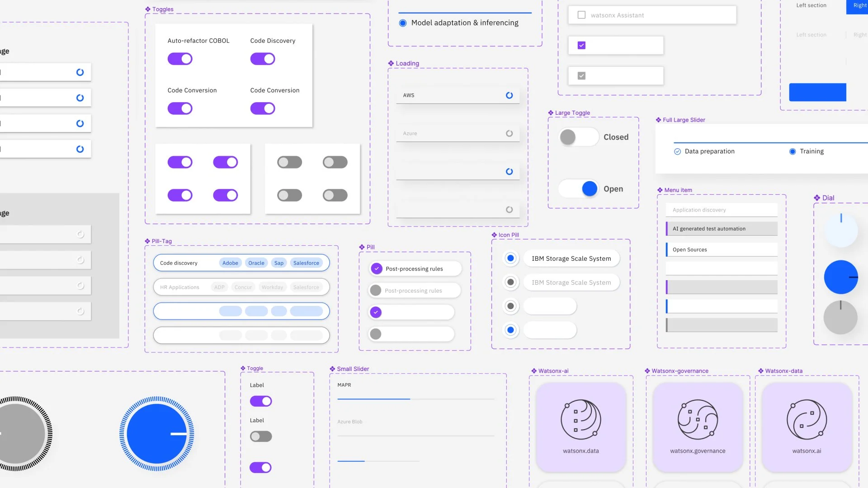Click the Adobe tag pill
The image size is (868, 488).
click(230, 263)
